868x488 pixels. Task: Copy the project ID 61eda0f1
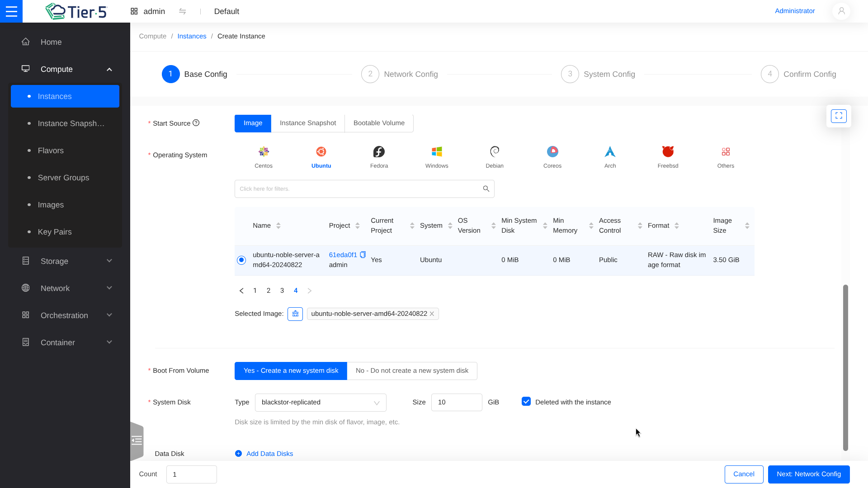coord(363,255)
